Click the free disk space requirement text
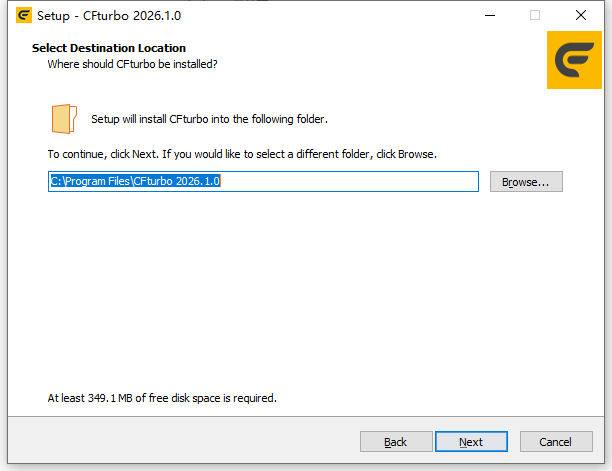Image resolution: width=612 pixels, height=471 pixels. (x=162, y=398)
